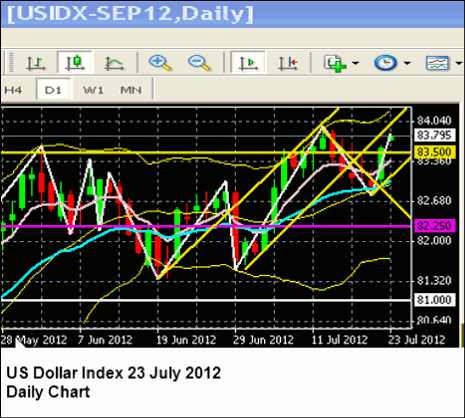Click the 82.680 price scale value
The width and height of the screenshot is (465, 418).
coord(434,201)
